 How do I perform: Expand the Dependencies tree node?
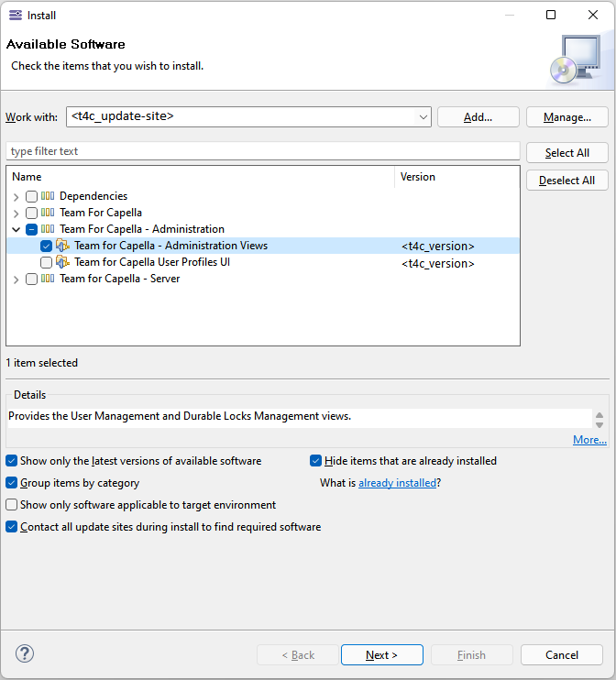(16, 197)
